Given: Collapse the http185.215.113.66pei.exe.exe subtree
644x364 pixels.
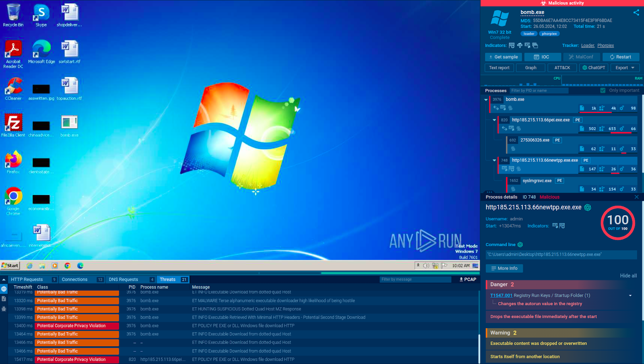Looking at the screenshot, I should click(494, 120).
